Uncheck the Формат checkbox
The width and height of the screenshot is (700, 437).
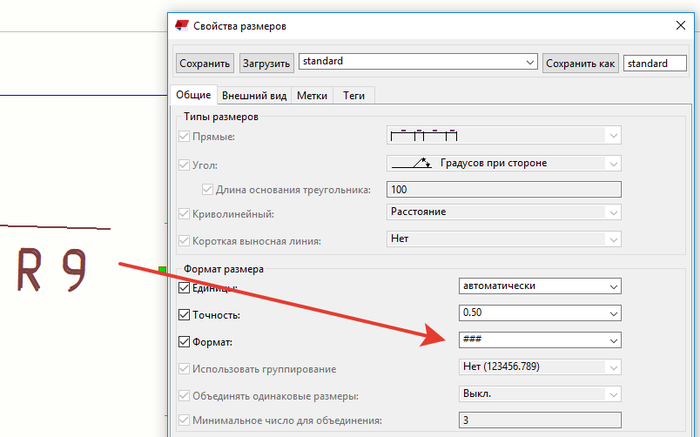coord(184,342)
